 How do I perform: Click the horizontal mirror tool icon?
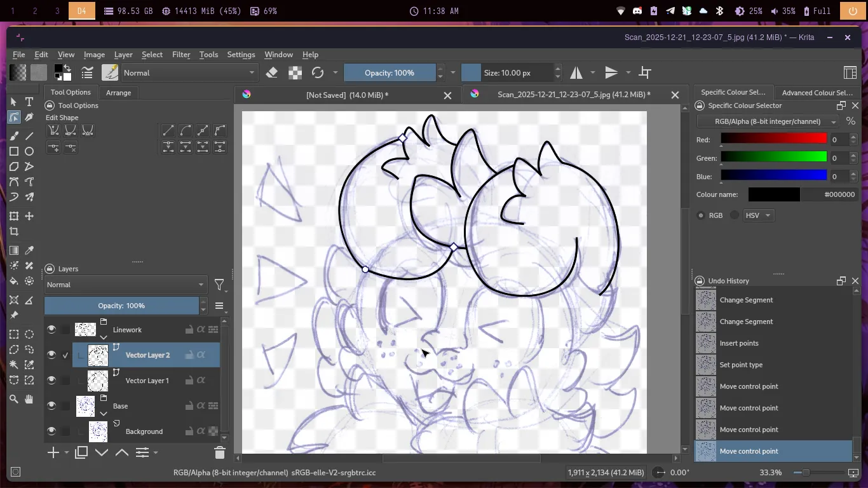[x=576, y=72]
